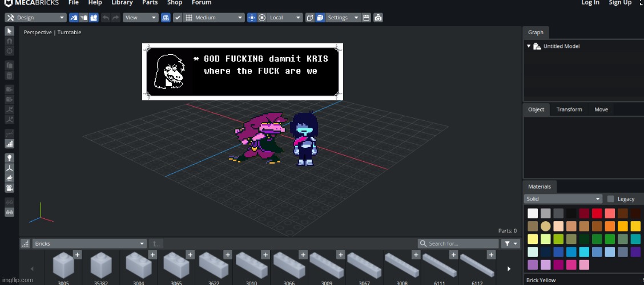Click the Sign Up link
The width and height of the screenshot is (644, 285).
pyautogui.click(x=620, y=2)
